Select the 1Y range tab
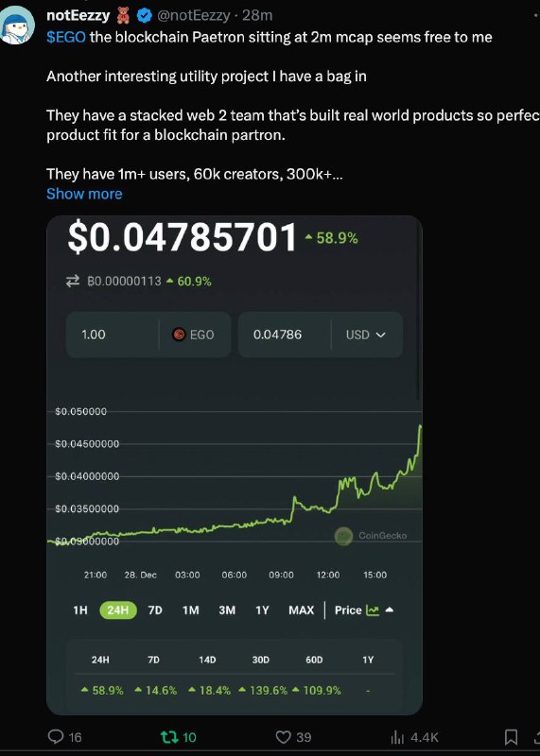 (x=262, y=610)
